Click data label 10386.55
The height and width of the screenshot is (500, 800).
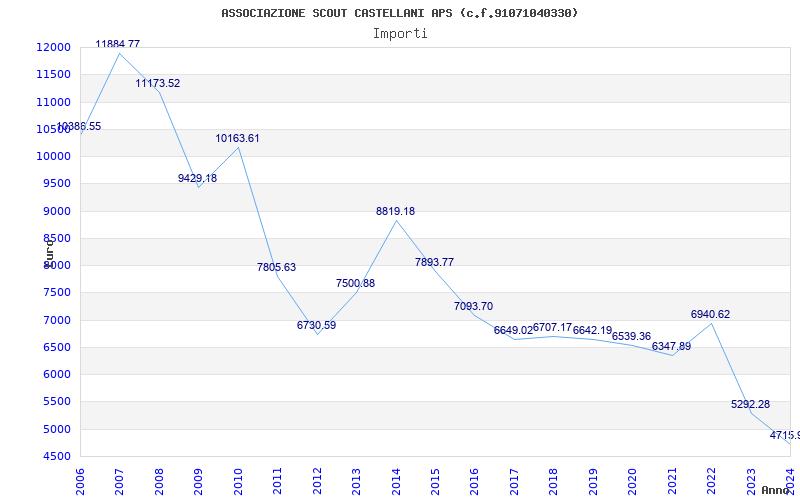pos(79,127)
